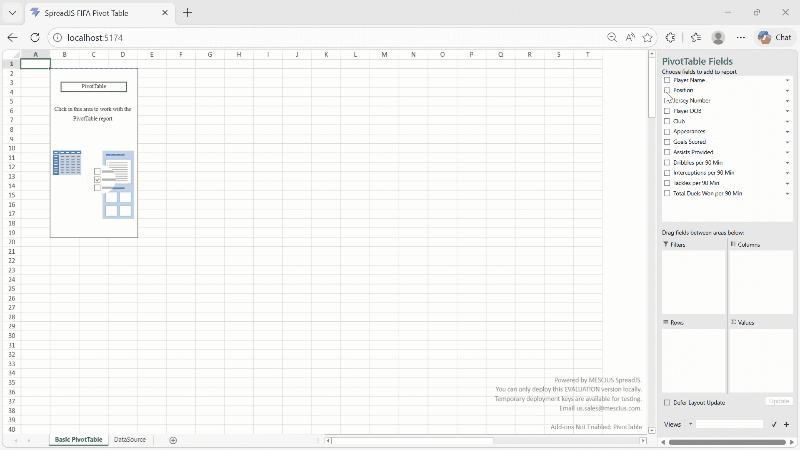Viewport: 800px width, 450px height.
Task: Open the Dribbles per 90 Min dropdown arrow
Action: [787, 163]
